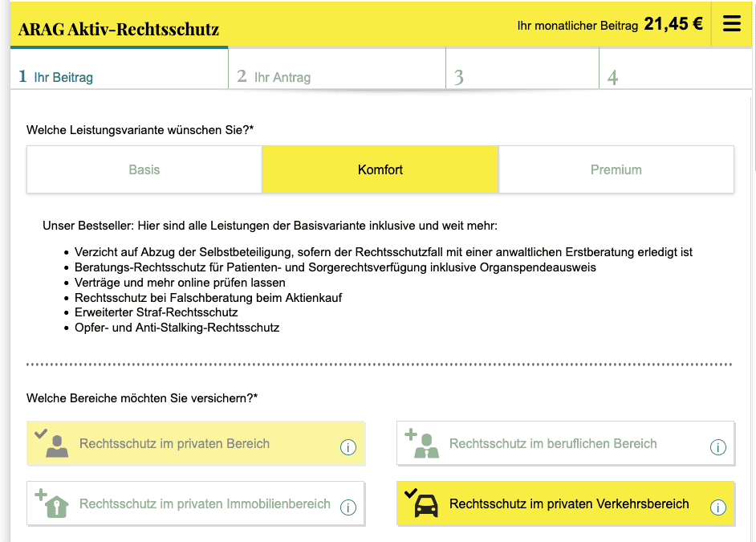Click the person icon of privaten Bereich

57,446
